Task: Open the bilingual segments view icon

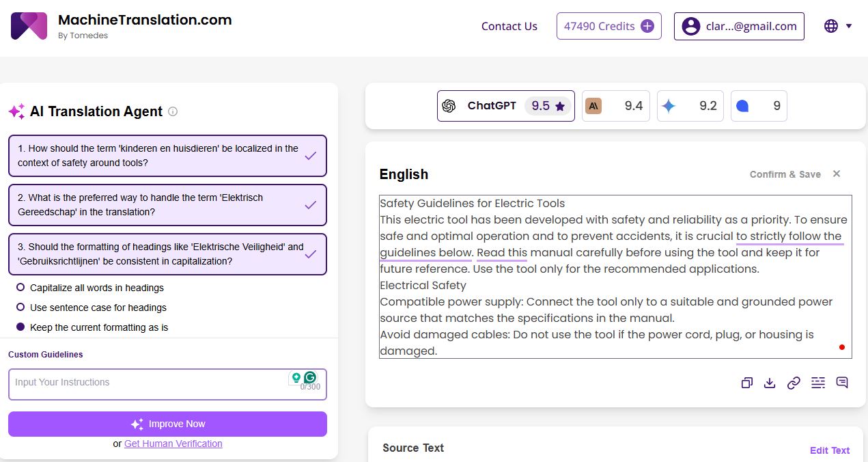Action: [818, 383]
